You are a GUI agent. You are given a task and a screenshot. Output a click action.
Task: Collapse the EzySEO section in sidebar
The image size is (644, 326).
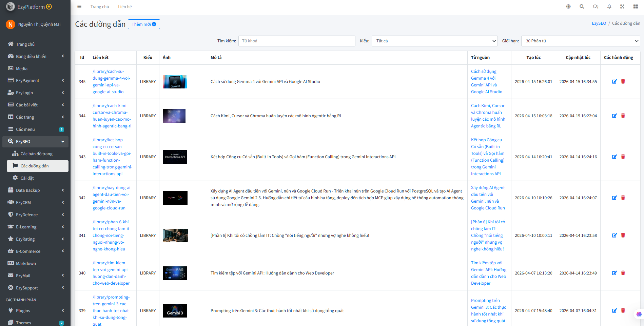coord(35,141)
